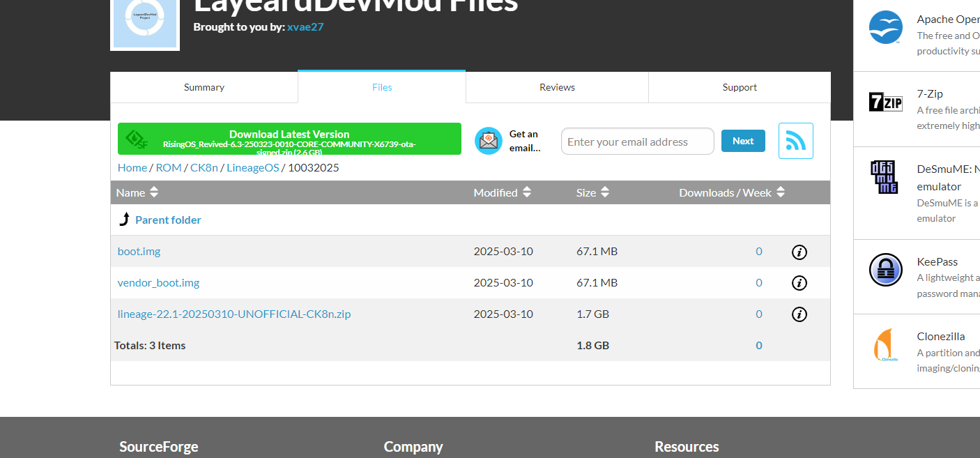This screenshot has width=980, height=458.
Task: Show info icon for vendor_boot.img
Action: (x=799, y=283)
